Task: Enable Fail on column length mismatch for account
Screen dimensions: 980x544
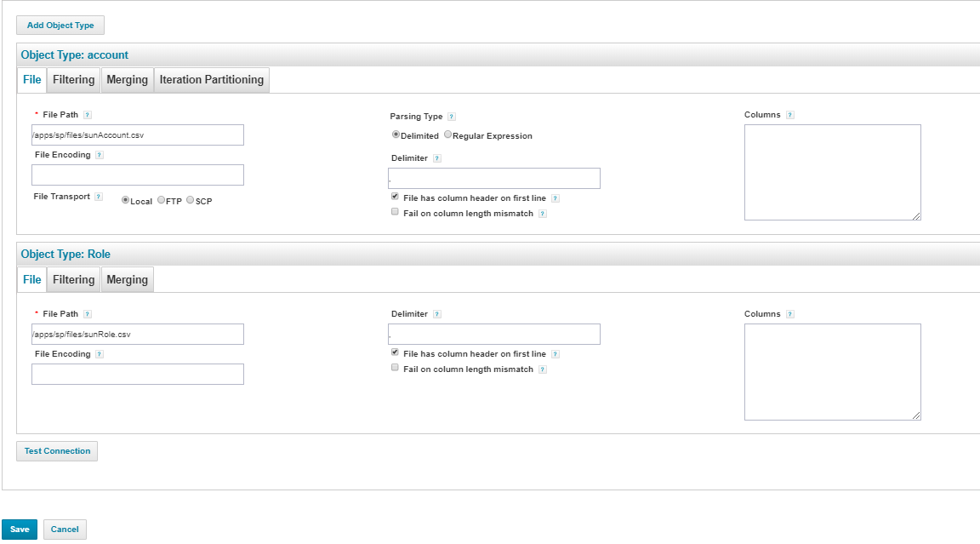Action: click(395, 213)
